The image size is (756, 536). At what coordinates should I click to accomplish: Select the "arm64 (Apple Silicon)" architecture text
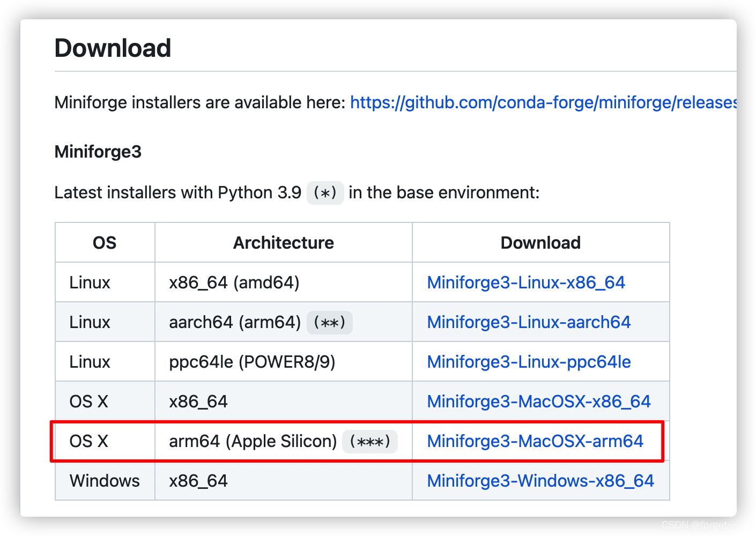click(253, 441)
